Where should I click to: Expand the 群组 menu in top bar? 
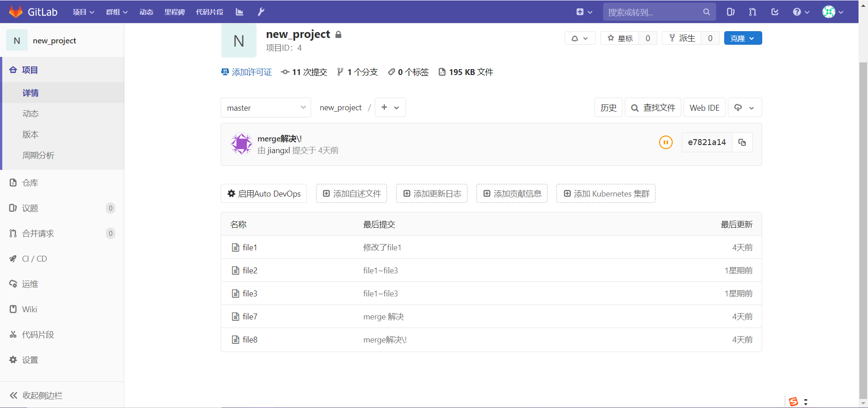pyautogui.click(x=117, y=12)
